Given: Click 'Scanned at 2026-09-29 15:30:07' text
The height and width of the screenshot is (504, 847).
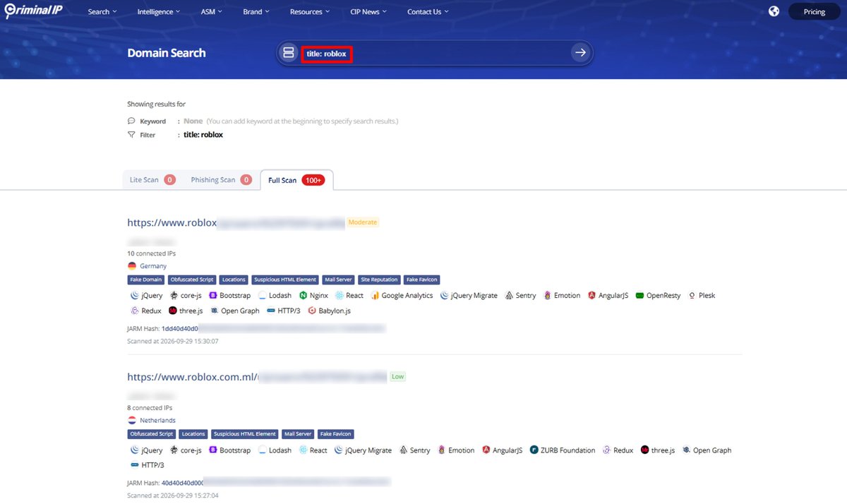Looking at the screenshot, I should point(172,341).
